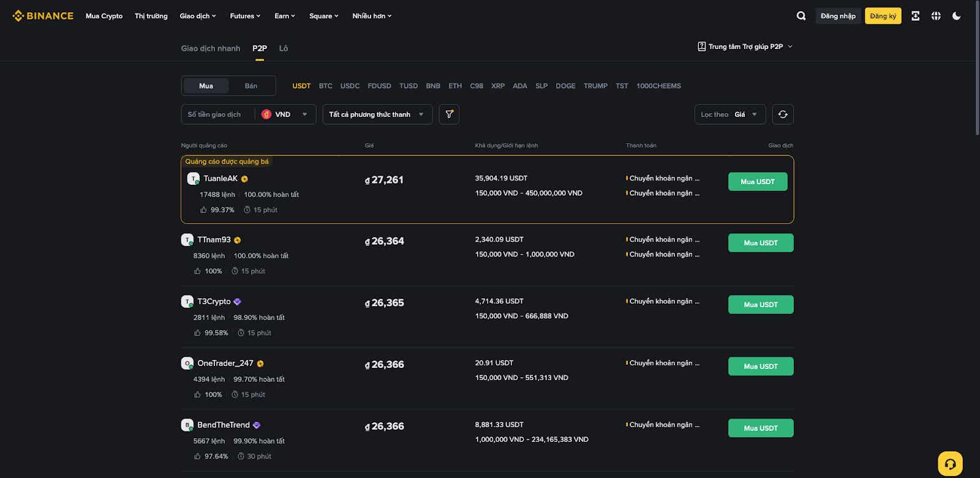Switch to the Lô tab
The height and width of the screenshot is (478, 980).
click(x=284, y=48)
